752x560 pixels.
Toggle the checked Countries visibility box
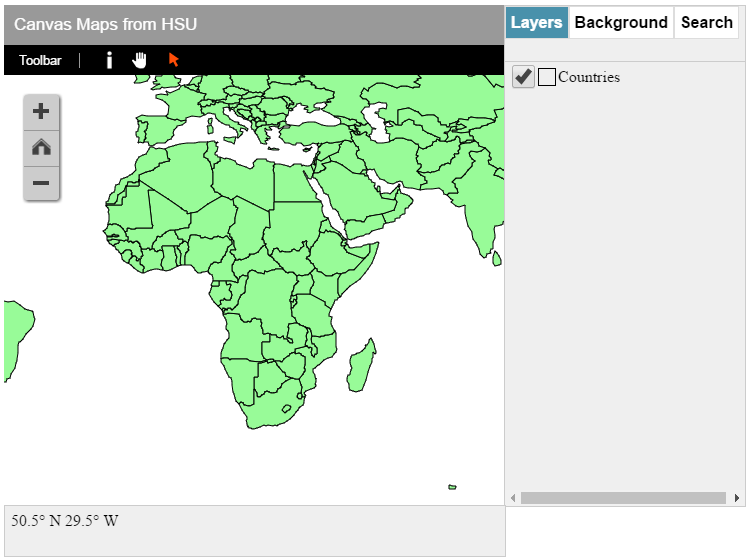click(x=523, y=77)
